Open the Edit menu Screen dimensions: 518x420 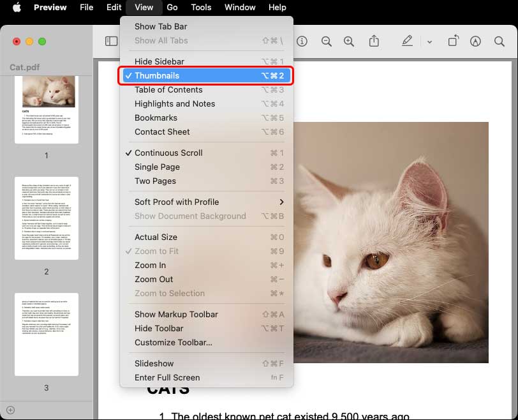click(114, 7)
